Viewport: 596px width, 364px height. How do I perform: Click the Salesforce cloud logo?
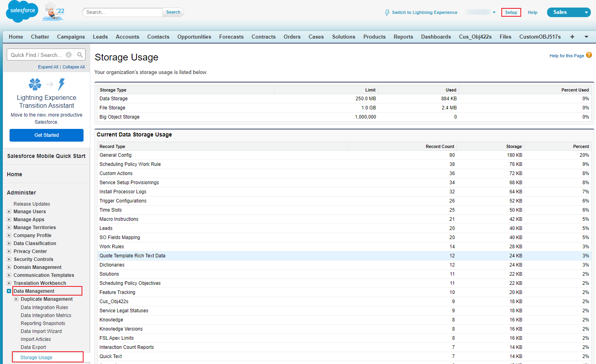[x=21, y=12]
